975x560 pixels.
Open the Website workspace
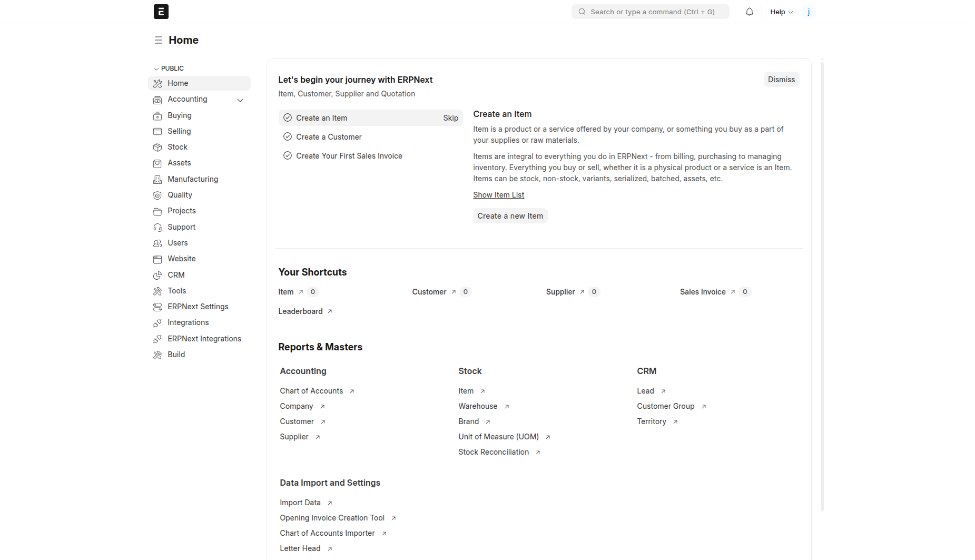coord(199,259)
